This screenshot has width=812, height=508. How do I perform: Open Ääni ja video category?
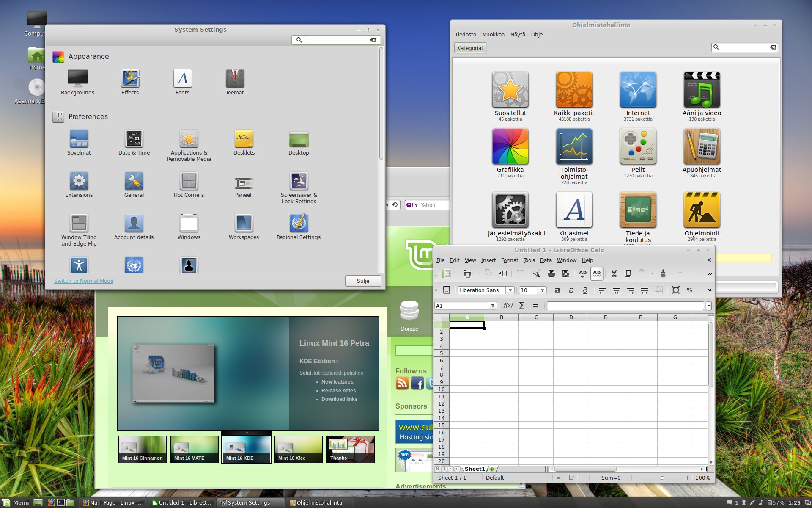(x=702, y=96)
